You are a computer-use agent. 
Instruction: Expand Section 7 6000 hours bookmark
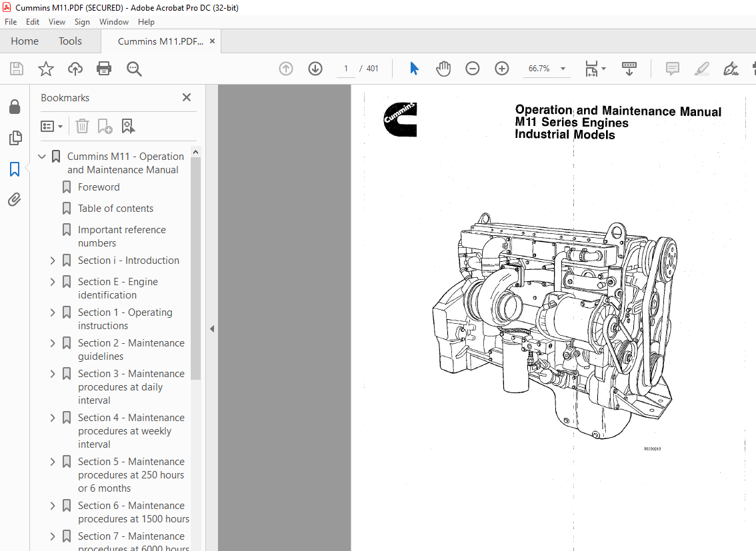click(x=53, y=536)
